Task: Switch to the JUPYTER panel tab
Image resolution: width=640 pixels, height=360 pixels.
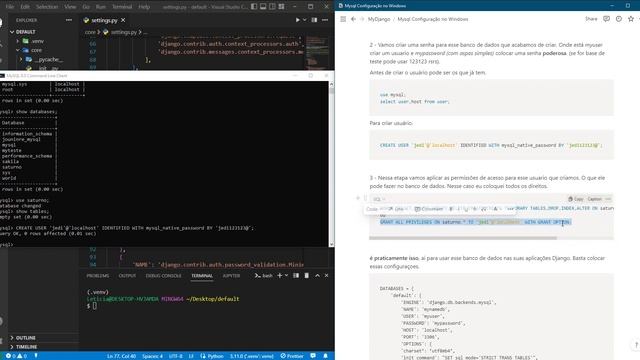Action: [231, 276]
